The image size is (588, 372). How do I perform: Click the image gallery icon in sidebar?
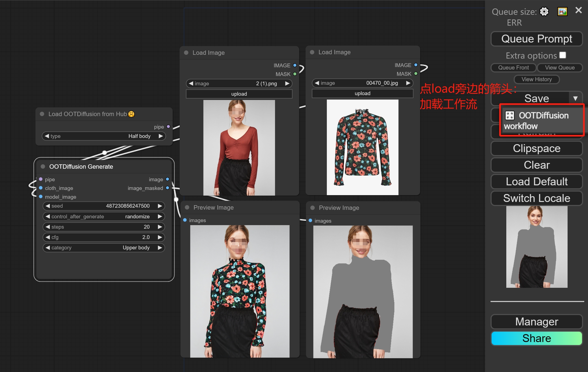[562, 12]
